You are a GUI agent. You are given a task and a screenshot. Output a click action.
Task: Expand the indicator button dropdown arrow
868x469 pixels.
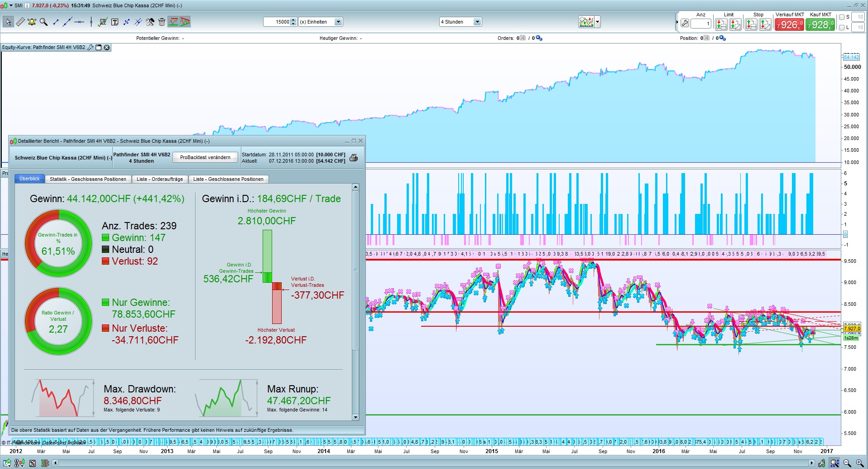[x=598, y=22]
